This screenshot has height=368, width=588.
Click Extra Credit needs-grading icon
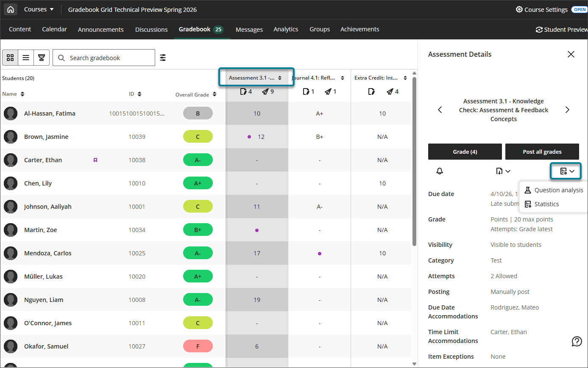pos(371,91)
